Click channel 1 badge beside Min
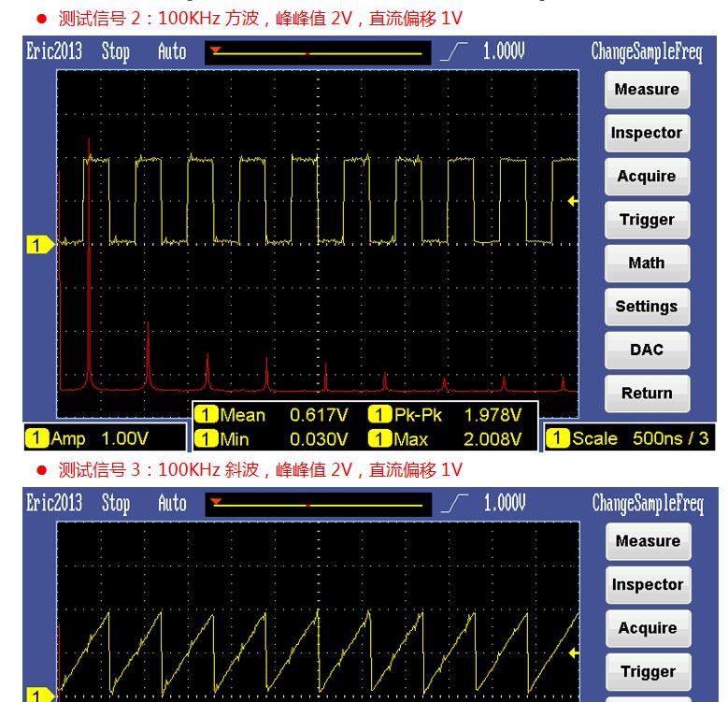This screenshot has width=728, height=702. [207, 438]
